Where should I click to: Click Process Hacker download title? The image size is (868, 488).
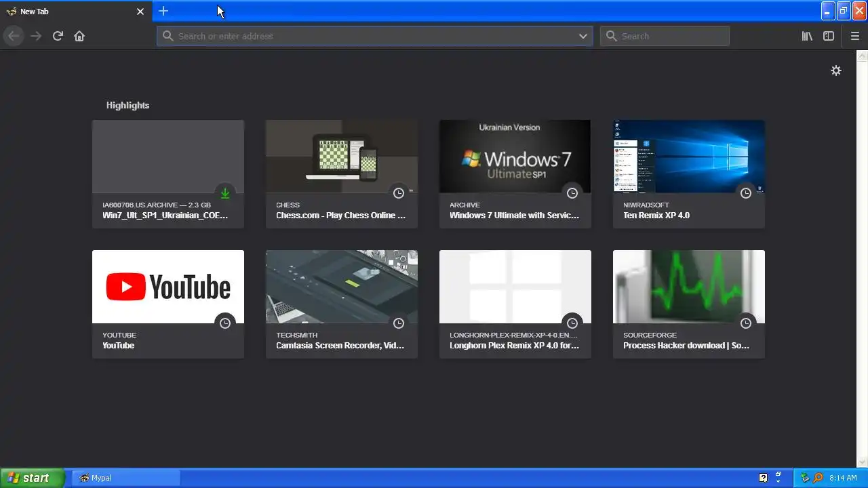686,346
